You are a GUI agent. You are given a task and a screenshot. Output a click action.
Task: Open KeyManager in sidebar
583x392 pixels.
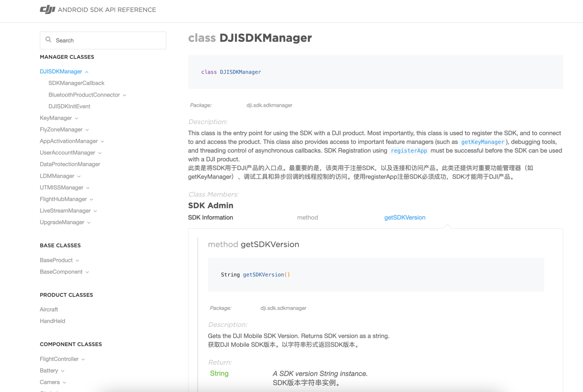coord(56,118)
